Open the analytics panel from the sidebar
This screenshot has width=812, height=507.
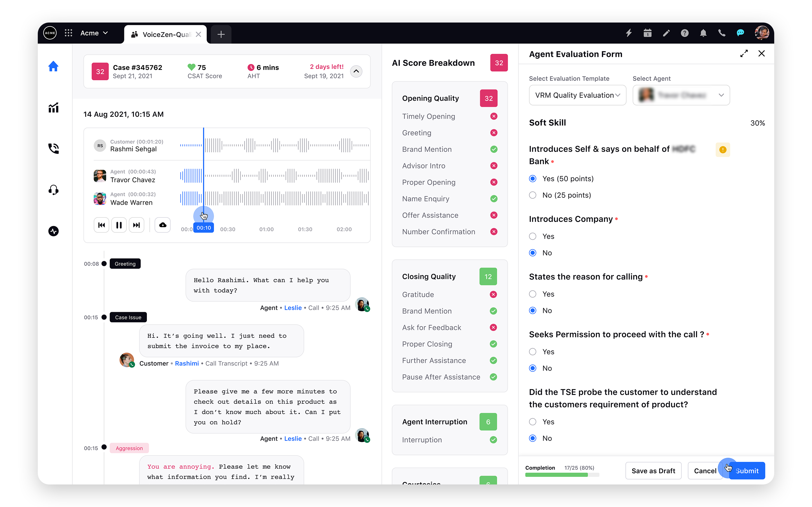pos(54,107)
